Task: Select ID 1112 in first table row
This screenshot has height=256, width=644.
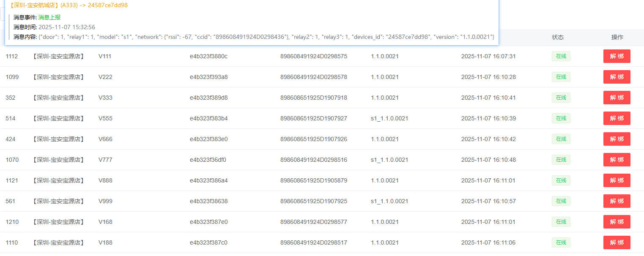Action: 12,56
